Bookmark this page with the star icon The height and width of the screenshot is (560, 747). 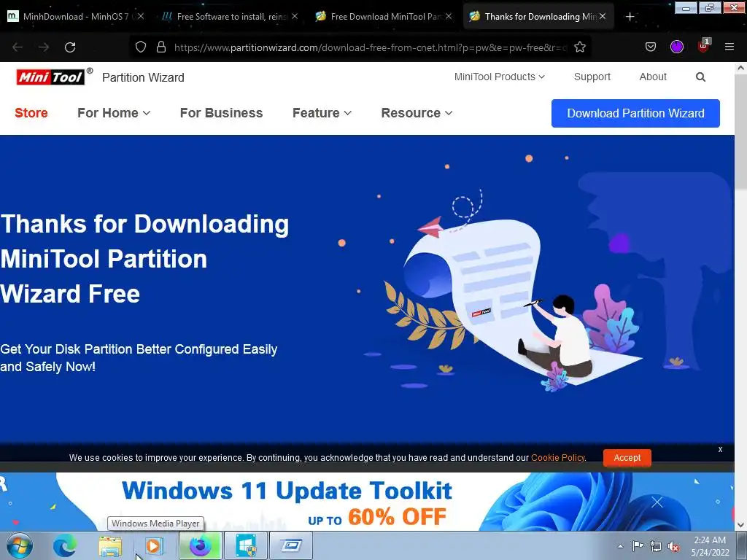[580, 47]
